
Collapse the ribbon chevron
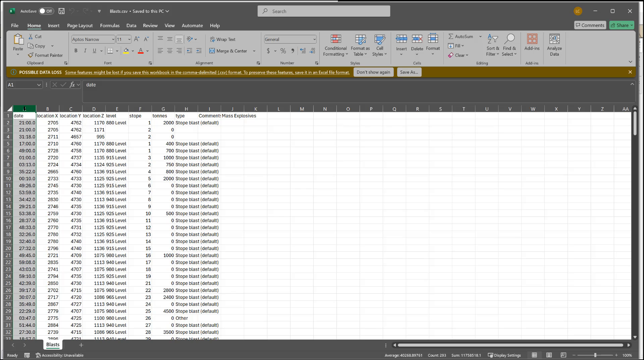630,62
